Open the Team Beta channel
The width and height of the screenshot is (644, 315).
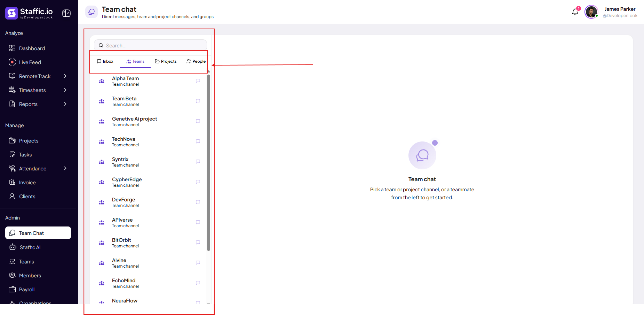point(149,101)
